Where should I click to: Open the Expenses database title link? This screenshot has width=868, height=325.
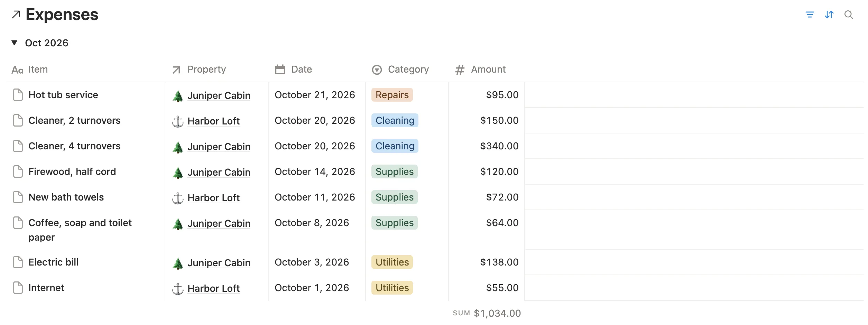(x=62, y=15)
